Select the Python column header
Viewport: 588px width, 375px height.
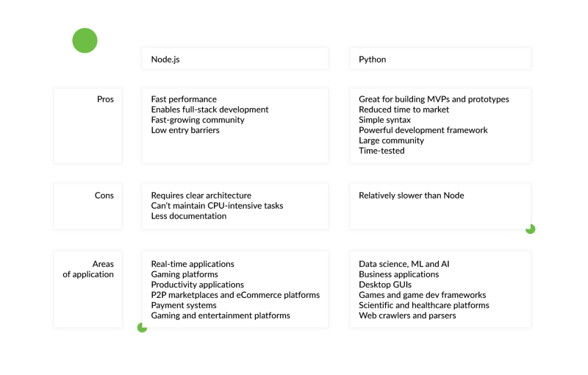[372, 60]
